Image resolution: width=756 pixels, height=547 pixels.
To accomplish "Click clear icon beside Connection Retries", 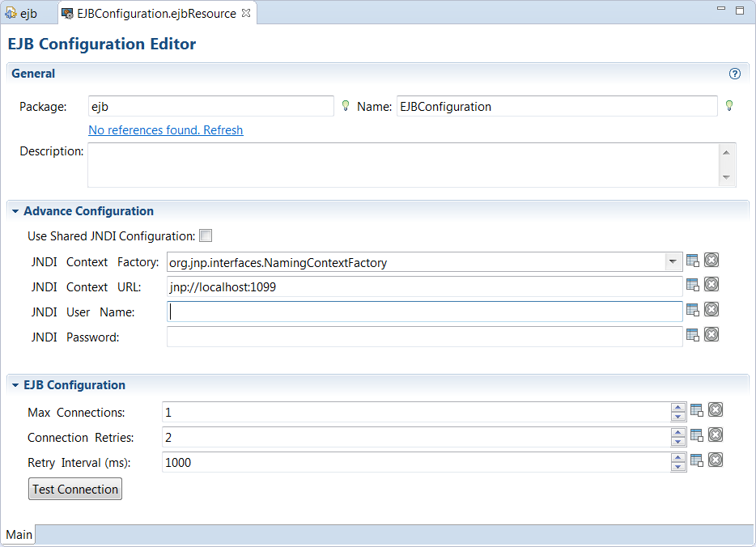I will tap(716, 435).
